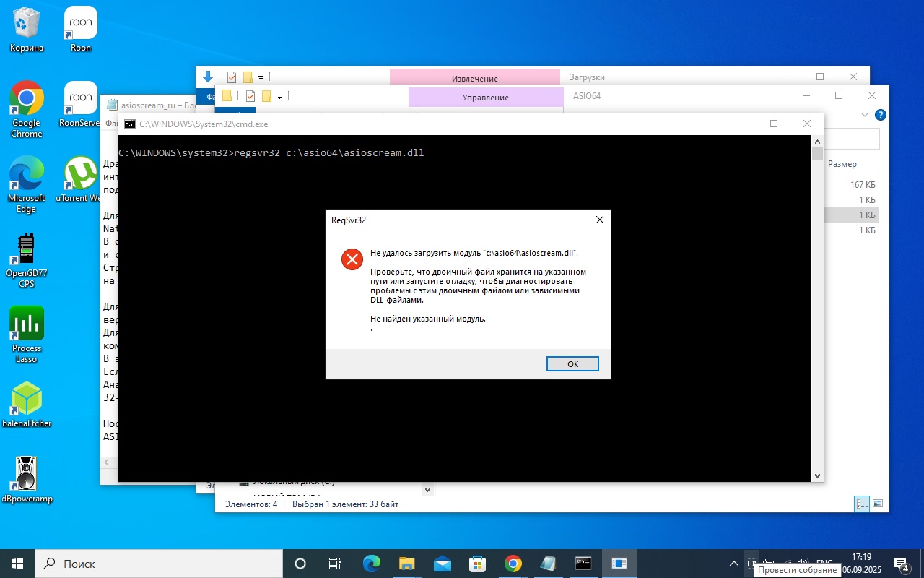
Task: Open Microsoft Store in the taskbar
Action: point(477,564)
